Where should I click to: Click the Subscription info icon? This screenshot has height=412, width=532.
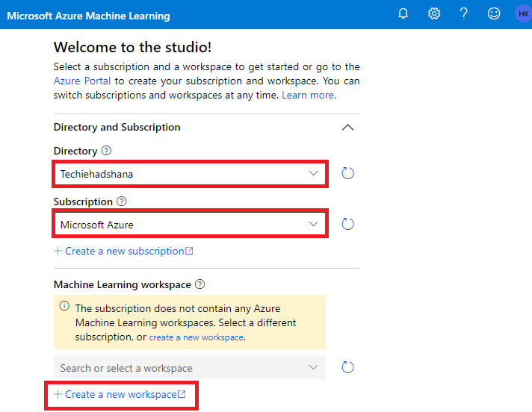tap(122, 202)
